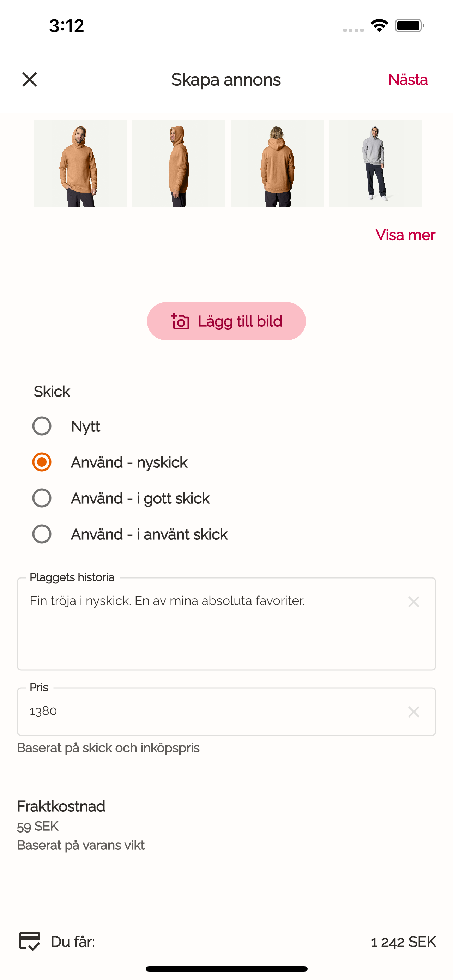Open the grey hoodie full-body photo
Image resolution: width=453 pixels, height=980 pixels.
(375, 163)
